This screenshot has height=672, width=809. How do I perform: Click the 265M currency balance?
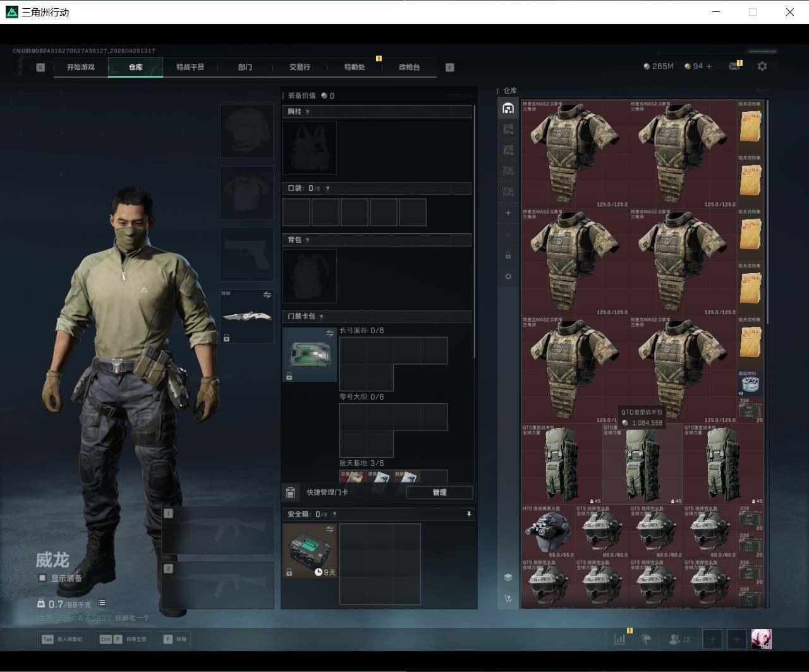[658, 66]
